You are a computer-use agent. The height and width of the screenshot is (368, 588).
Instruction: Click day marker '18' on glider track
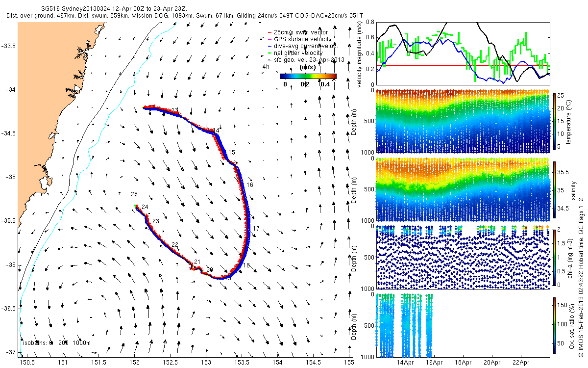point(246,265)
